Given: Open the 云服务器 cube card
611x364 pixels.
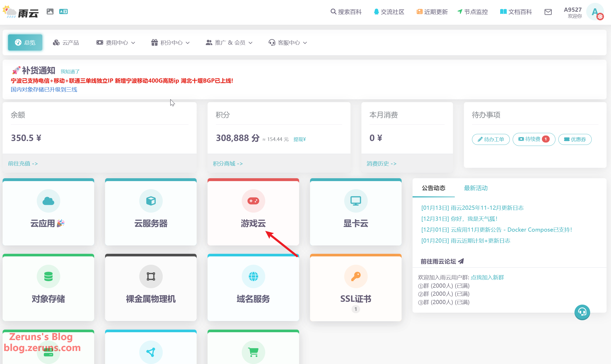Looking at the screenshot, I should point(151,212).
